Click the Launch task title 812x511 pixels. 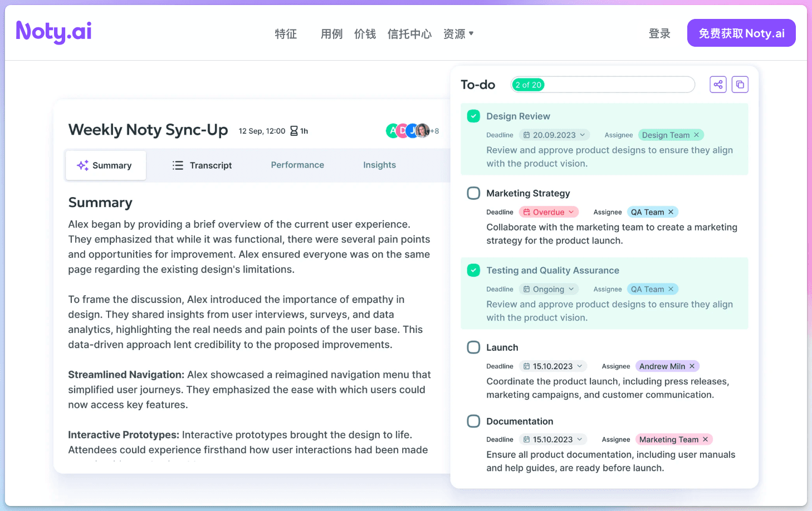[502, 347]
